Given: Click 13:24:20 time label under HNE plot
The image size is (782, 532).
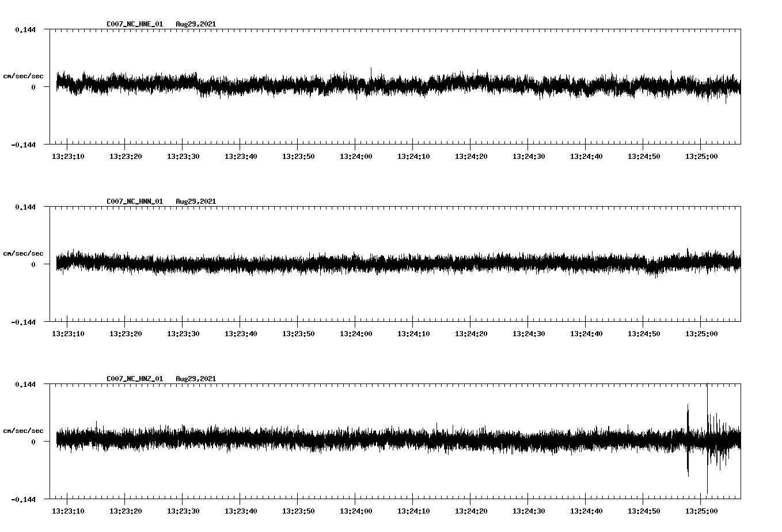Looking at the screenshot, I should 471,156.
